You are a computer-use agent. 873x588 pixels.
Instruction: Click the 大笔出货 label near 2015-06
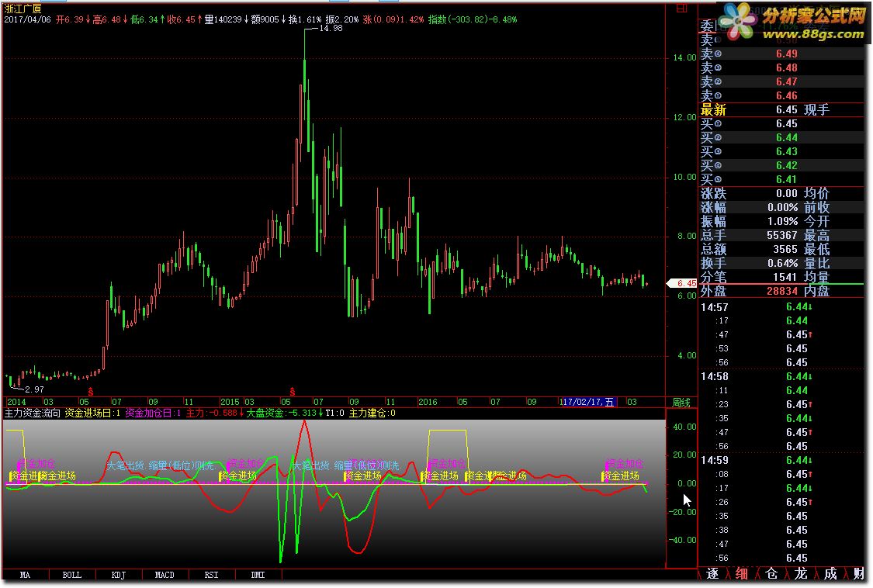coord(346,465)
